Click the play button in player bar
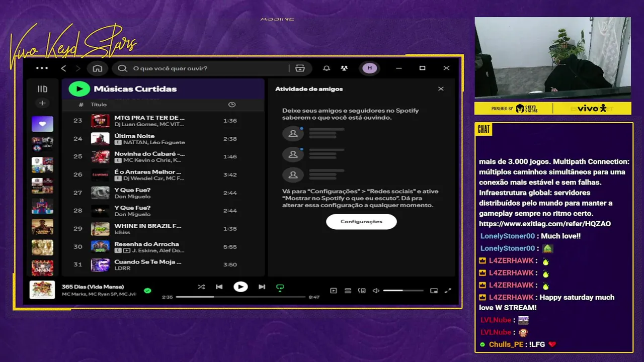Screen dimensions: 644x362 240,287
